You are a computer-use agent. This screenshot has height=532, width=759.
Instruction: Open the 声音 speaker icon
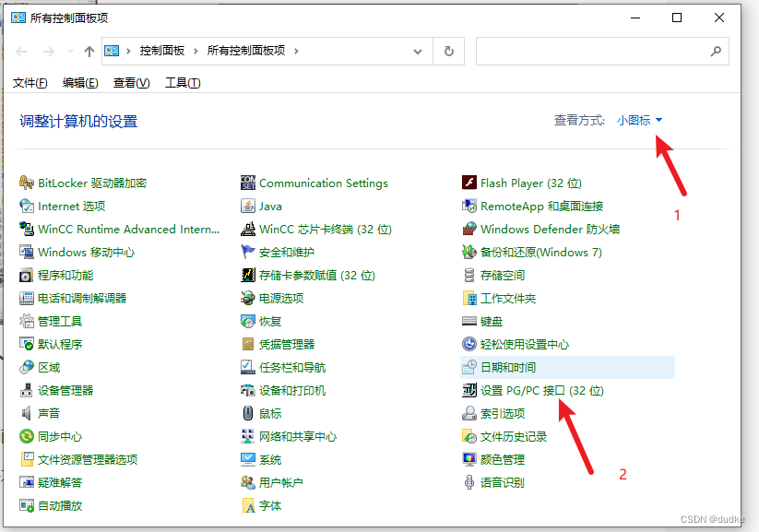point(26,413)
